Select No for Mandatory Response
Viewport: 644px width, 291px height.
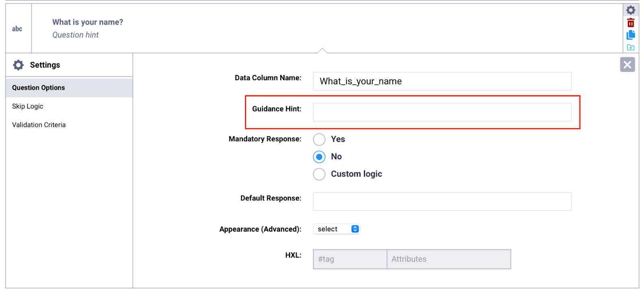(x=319, y=157)
